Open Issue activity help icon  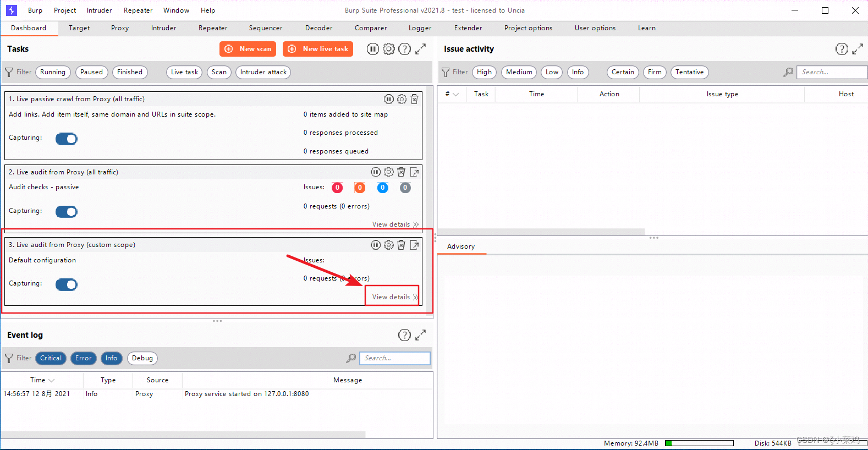click(x=842, y=49)
